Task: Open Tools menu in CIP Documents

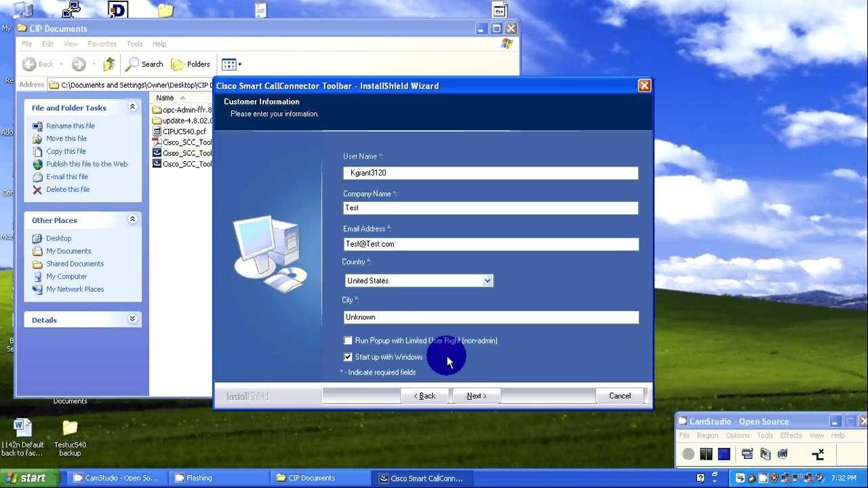Action: click(x=134, y=44)
